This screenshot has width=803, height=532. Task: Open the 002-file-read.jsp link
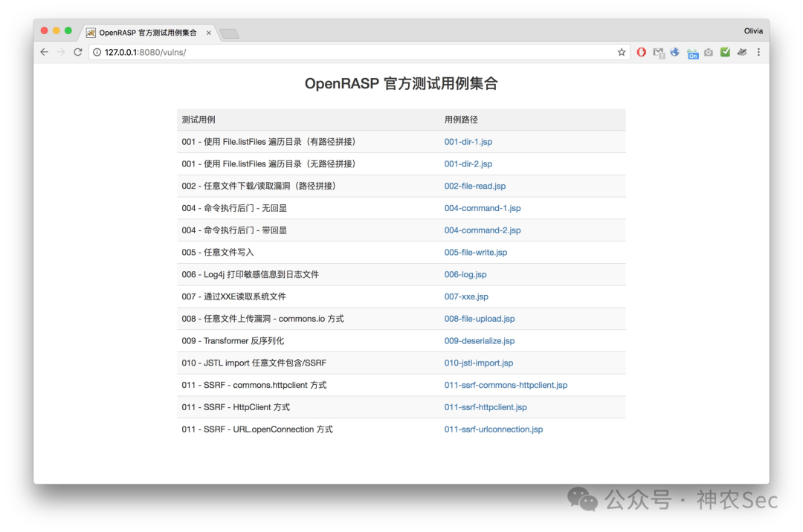[474, 186]
